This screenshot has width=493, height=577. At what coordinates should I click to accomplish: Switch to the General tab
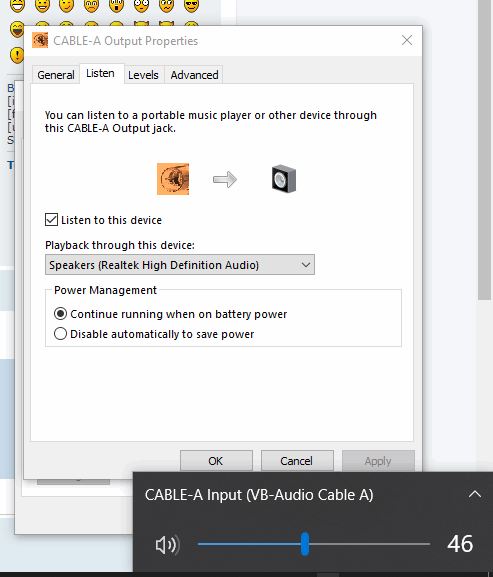56,75
